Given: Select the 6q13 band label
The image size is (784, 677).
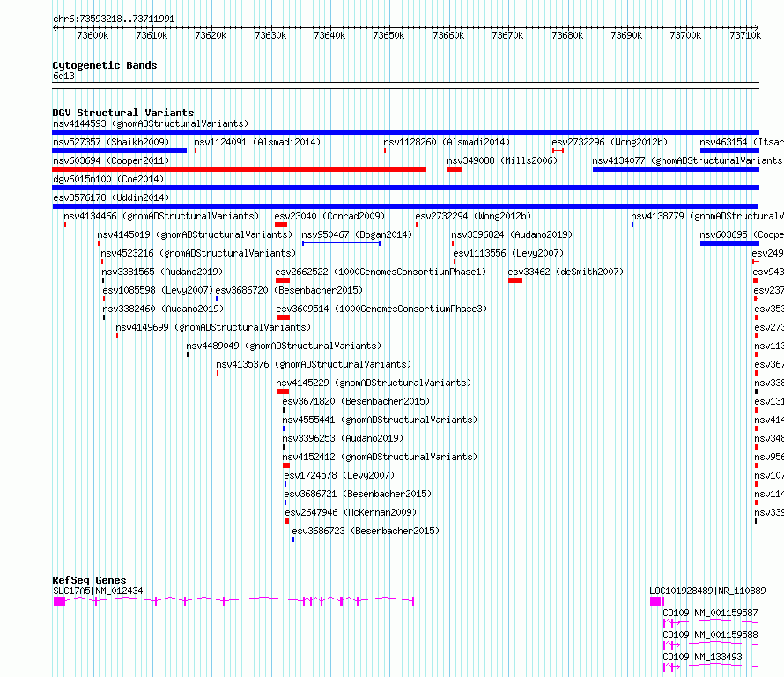Looking at the screenshot, I should 63,76.
